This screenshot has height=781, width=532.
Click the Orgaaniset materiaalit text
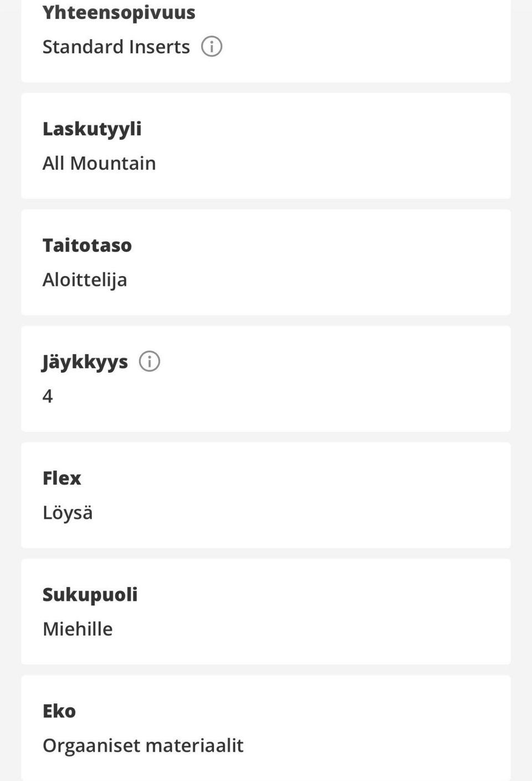(x=143, y=746)
